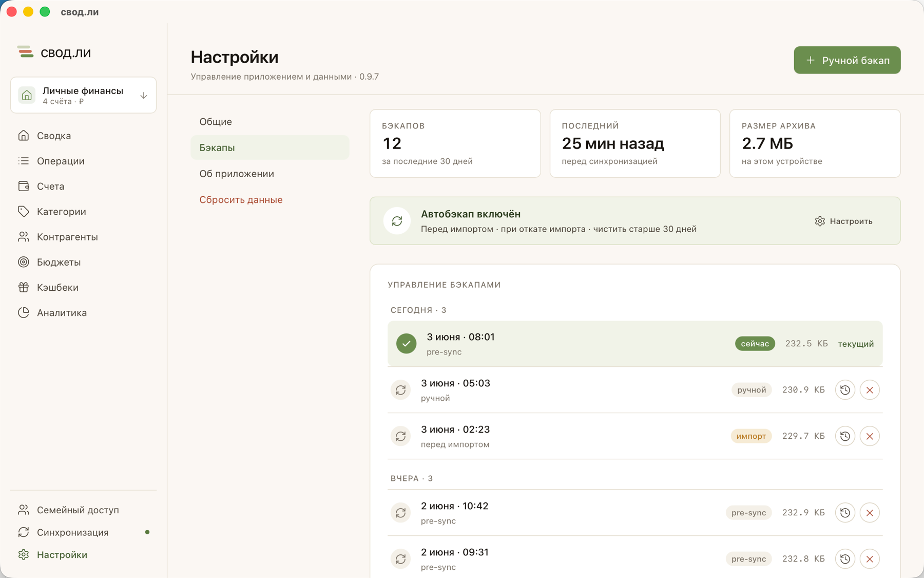Open Кэшбеки via gift icon
Screen dimensions: 924x578
pyautogui.click(x=24, y=287)
